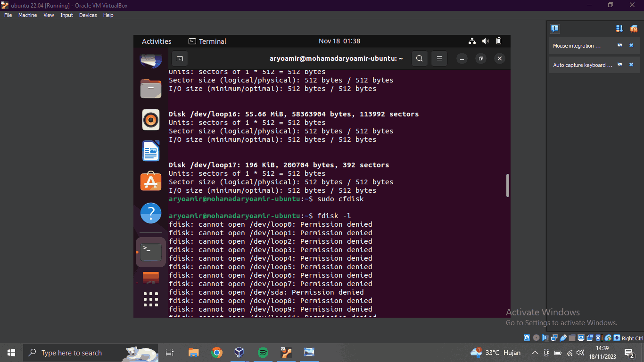Open the red drawer icon in the dock
This screenshot has width=644, height=362.
(151, 277)
